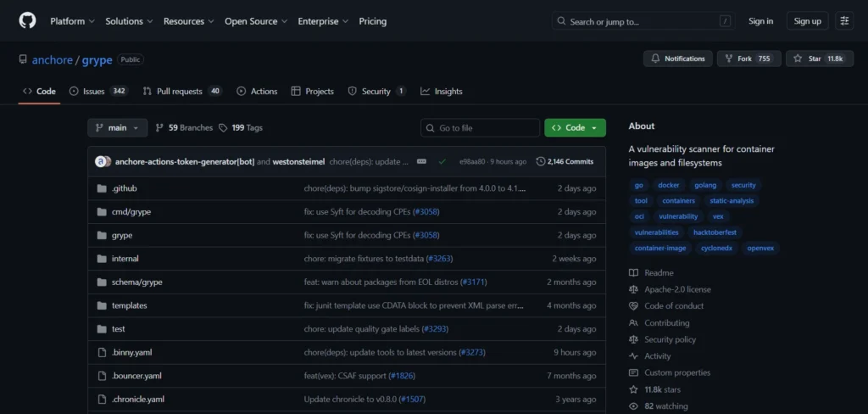868x414 pixels.
Task: Open the test folder
Action: pyautogui.click(x=118, y=328)
